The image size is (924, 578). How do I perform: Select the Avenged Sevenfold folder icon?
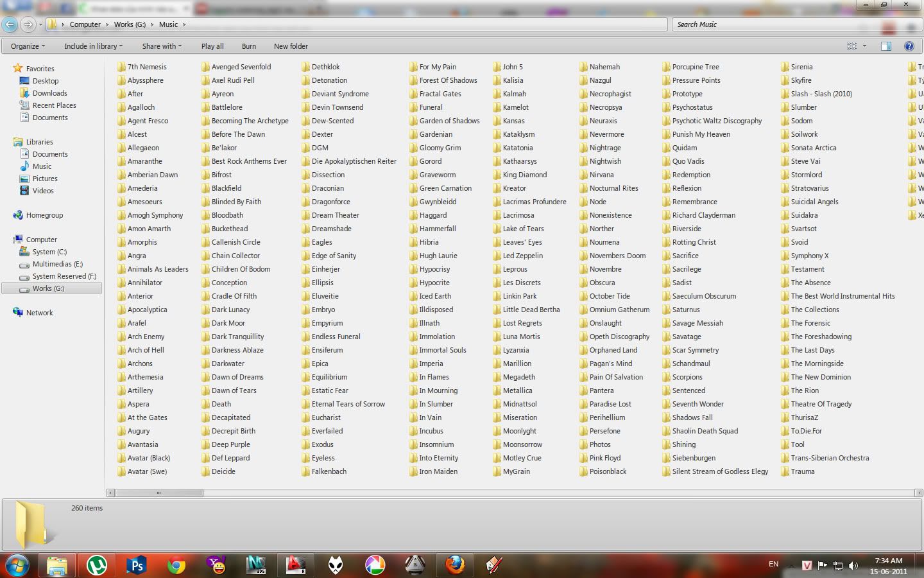(205, 67)
